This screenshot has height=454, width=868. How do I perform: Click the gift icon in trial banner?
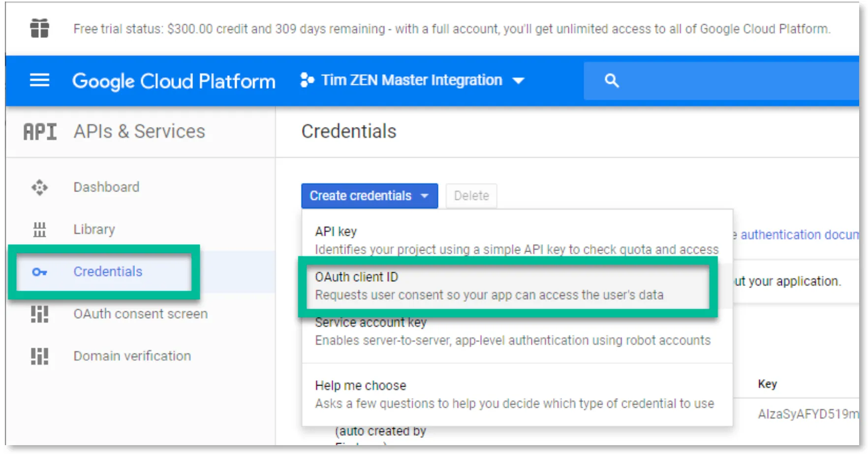(39, 28)
